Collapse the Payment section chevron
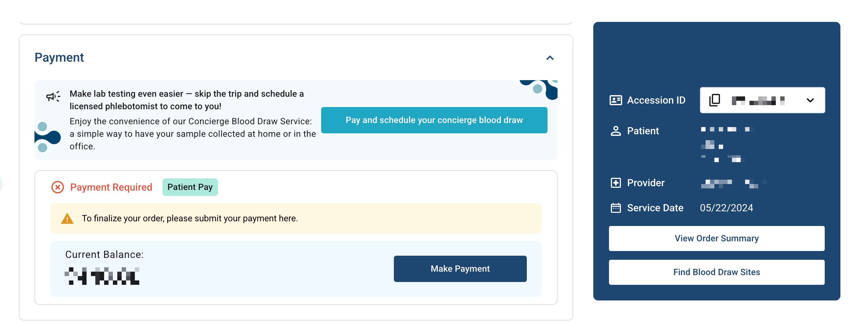Image resolution: width=868 pixels, height=323 pixels. (x=550, y=58)
